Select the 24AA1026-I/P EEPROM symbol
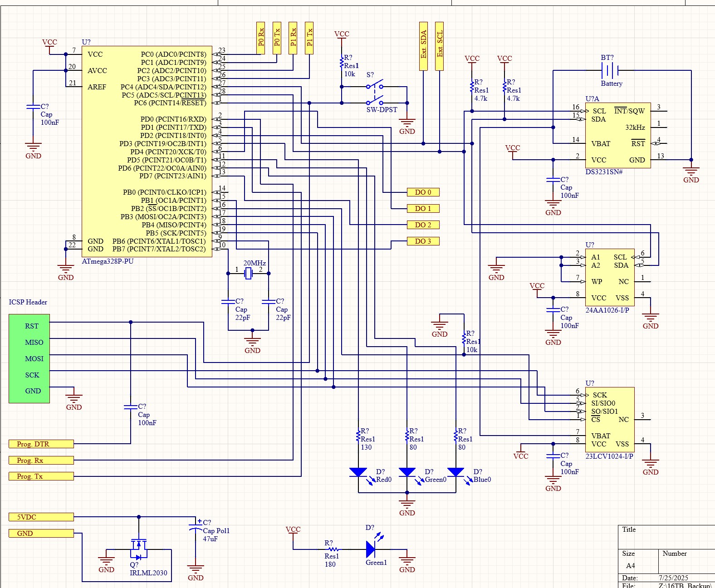715x588 pixels. [609, 277]
